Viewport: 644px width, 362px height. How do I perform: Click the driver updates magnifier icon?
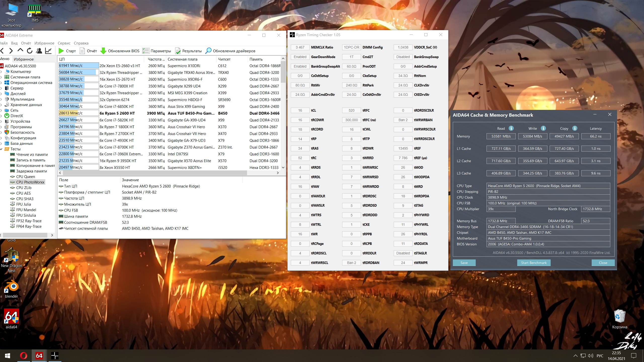click(x=208, y=51)
